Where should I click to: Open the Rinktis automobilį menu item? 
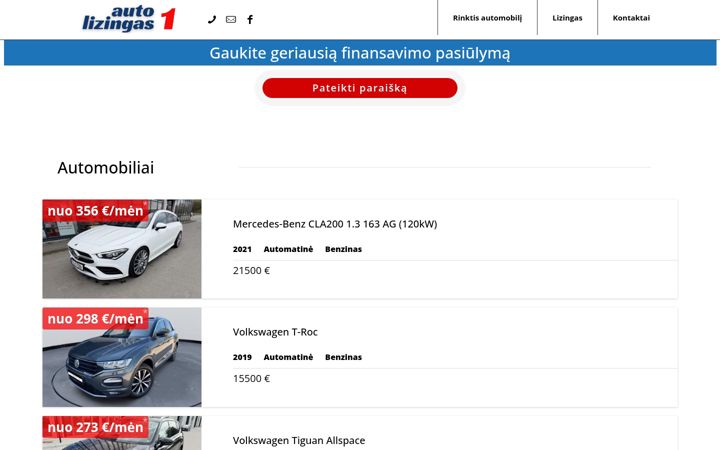(x=487, y=18)
